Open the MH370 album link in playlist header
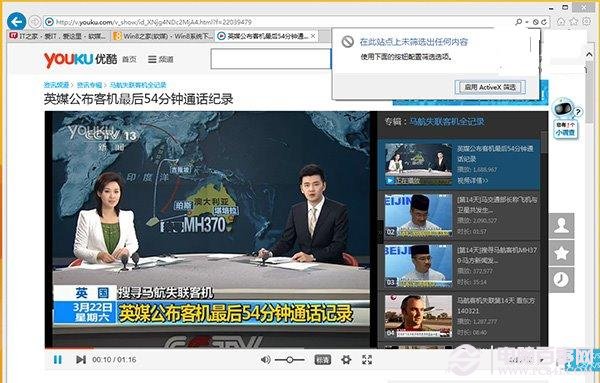The image size is (600, 383). pyautogui.click(x=447, y=122)
